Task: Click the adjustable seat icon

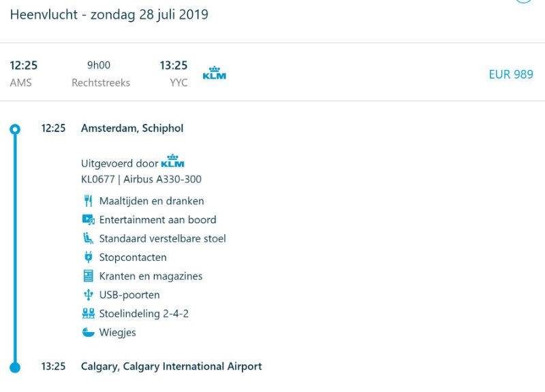Action: pos(88,238)
